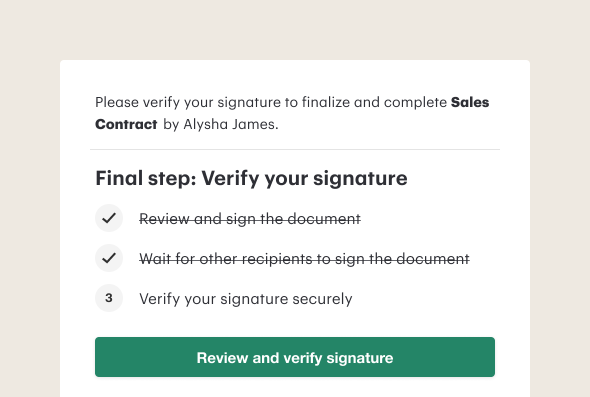Click the Please verify your signature intro text

point(292,113)
